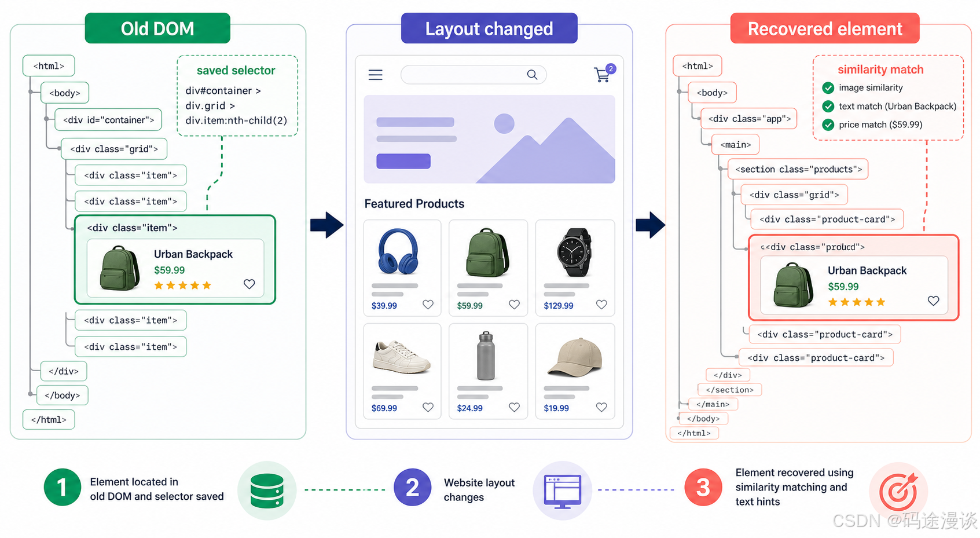Toggle the price match check mark

tap(828, 125)
